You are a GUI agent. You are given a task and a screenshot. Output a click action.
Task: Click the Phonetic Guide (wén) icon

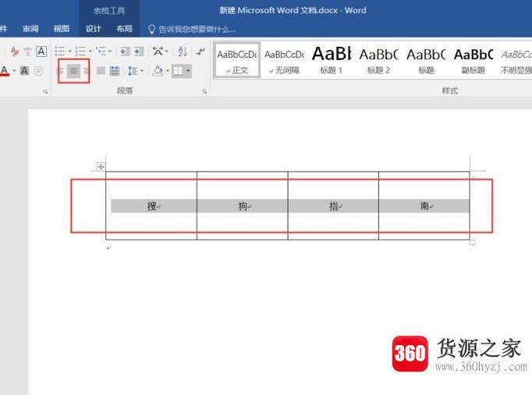point(27,52)
